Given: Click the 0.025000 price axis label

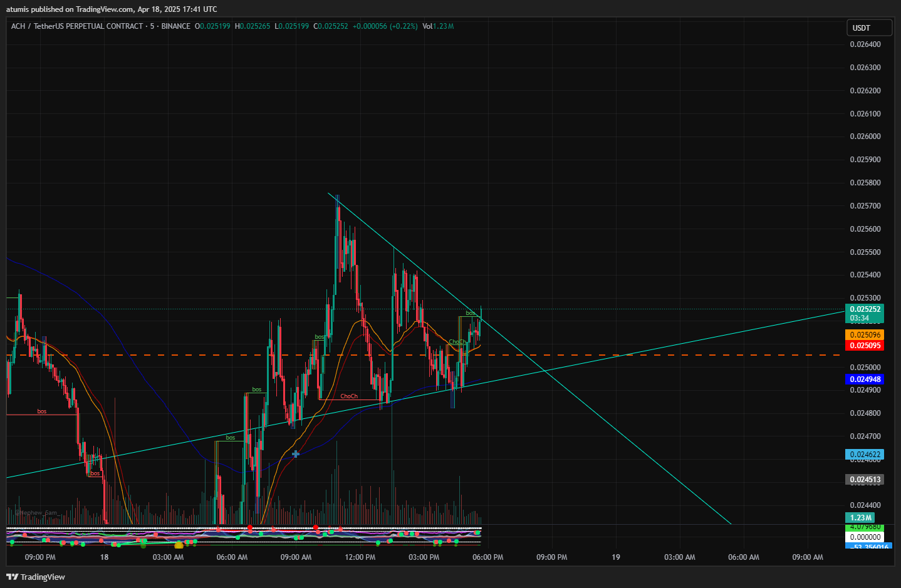Looking at the screenshot, I should click(865, 368).
